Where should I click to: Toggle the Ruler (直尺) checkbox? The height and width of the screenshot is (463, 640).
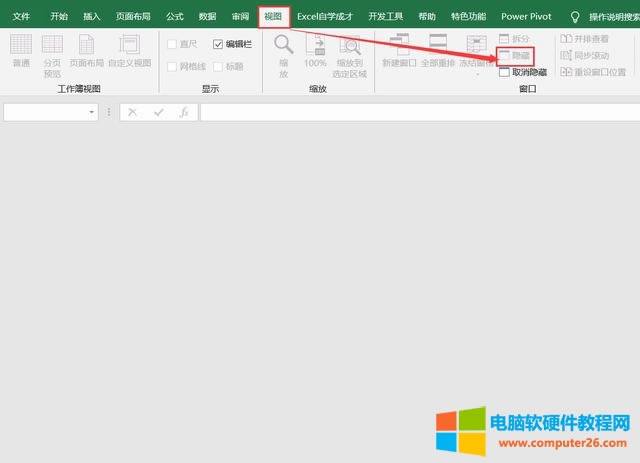pos(172,44)
